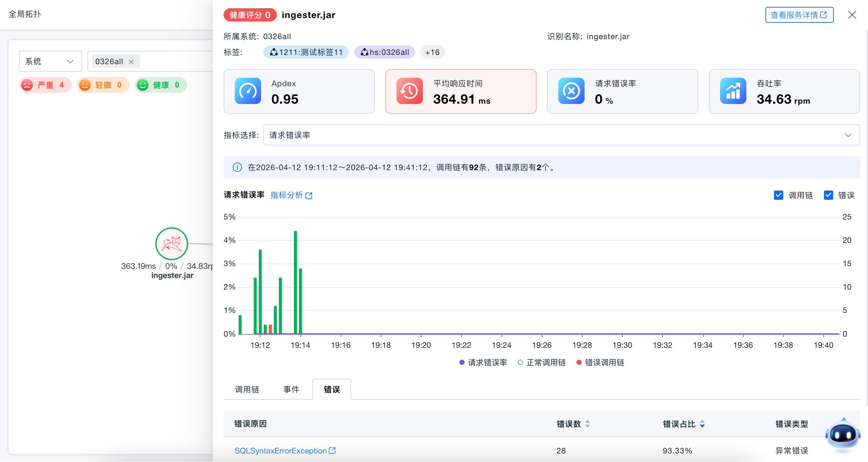Filter by 轻微 0 status

tap(103, 85)
